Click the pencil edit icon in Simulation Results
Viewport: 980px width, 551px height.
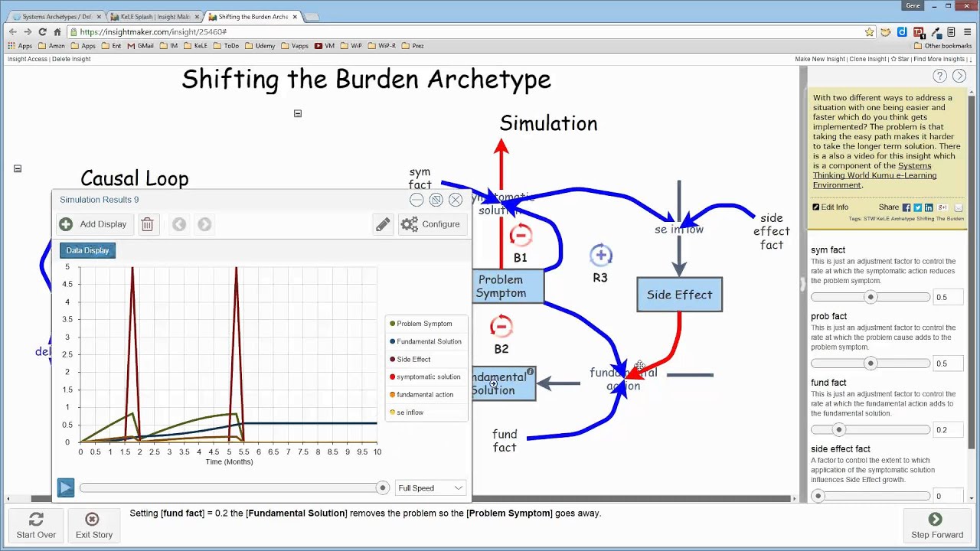383,224
